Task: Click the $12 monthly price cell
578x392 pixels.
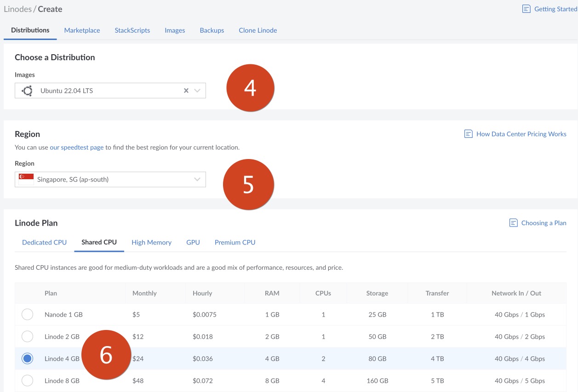Action: pos(138,337)
